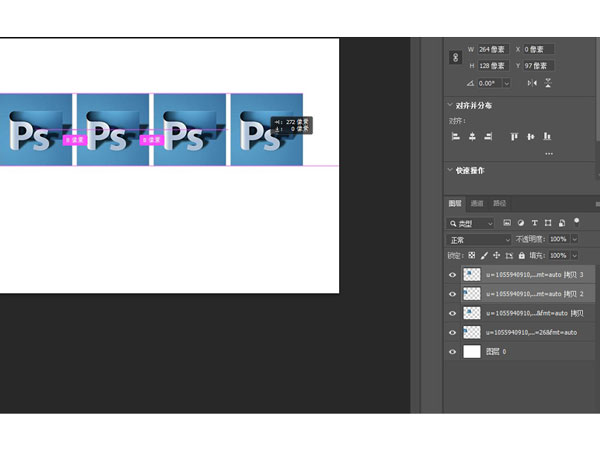
Task: Edit the X position field
Action: click(539, 49)
